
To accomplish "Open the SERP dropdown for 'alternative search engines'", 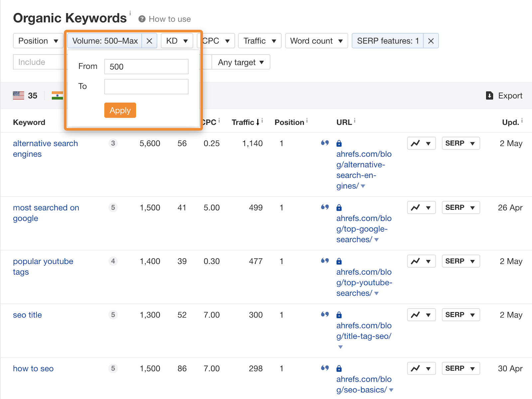I will pyautogui.click(x=461, y=143).
